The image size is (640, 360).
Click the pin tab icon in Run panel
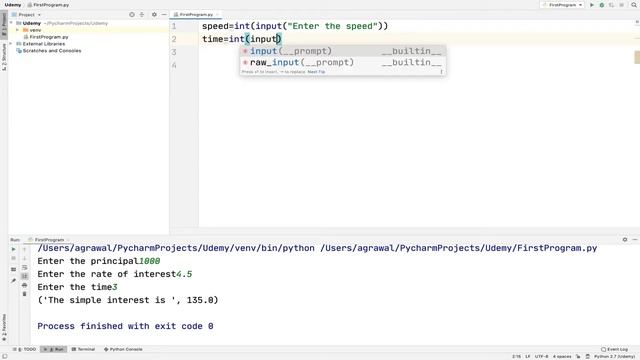13,280
